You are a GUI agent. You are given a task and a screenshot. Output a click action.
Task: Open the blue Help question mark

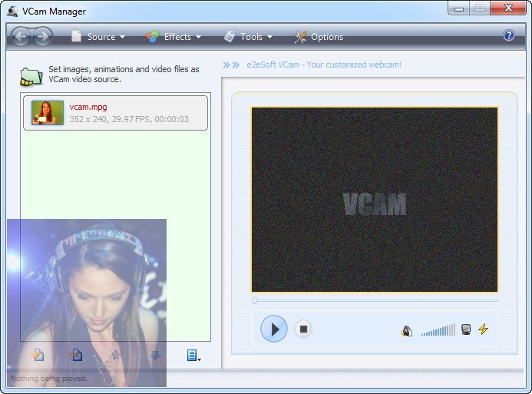tap(509, 35)
